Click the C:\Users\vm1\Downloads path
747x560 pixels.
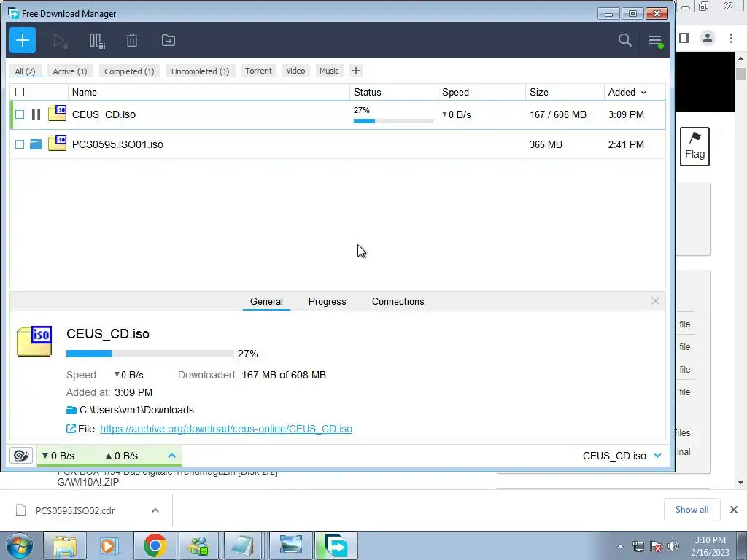click(x=136, y=410)
